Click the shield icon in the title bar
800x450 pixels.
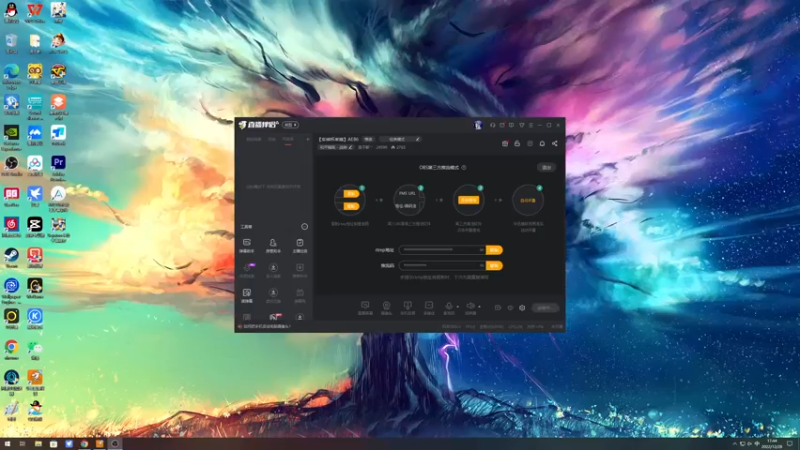point(521,125)
